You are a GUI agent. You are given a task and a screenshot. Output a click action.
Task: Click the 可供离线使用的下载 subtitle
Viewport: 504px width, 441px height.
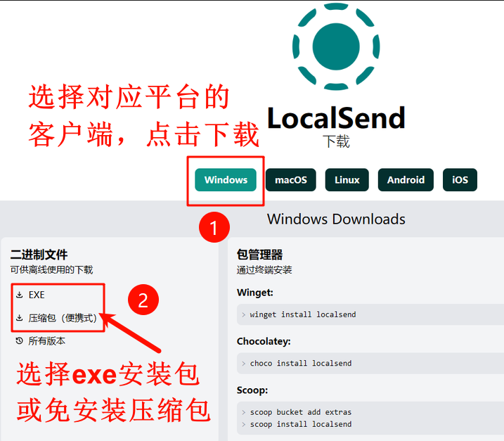point(51,270)
